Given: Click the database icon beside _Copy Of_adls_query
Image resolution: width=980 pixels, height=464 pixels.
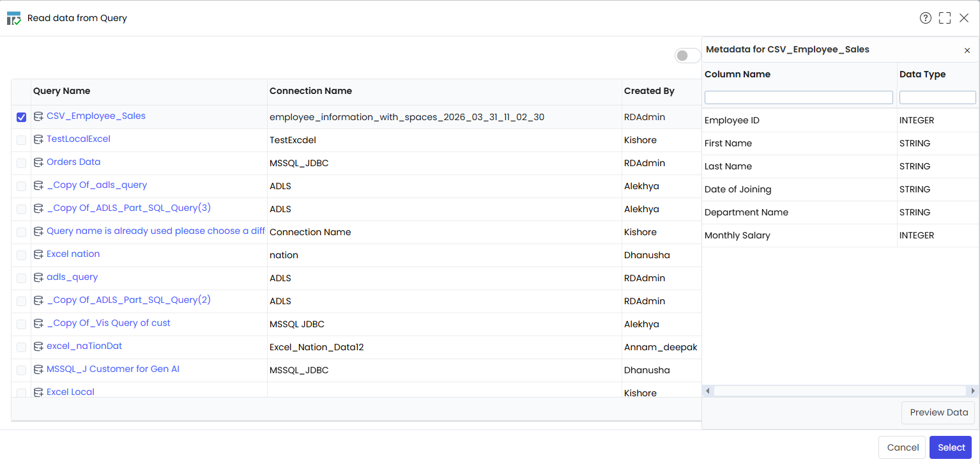Looking at the screenshot, I should coord(38,185).
